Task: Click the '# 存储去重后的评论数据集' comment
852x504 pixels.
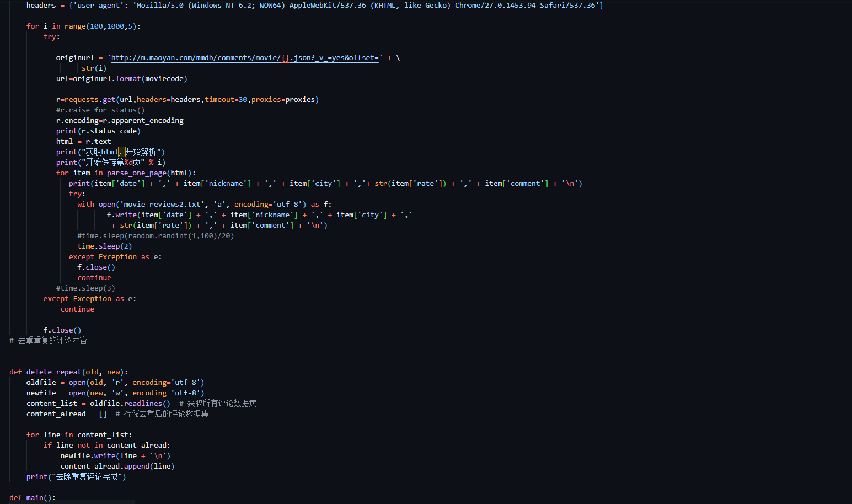Action: pos(162,414)
